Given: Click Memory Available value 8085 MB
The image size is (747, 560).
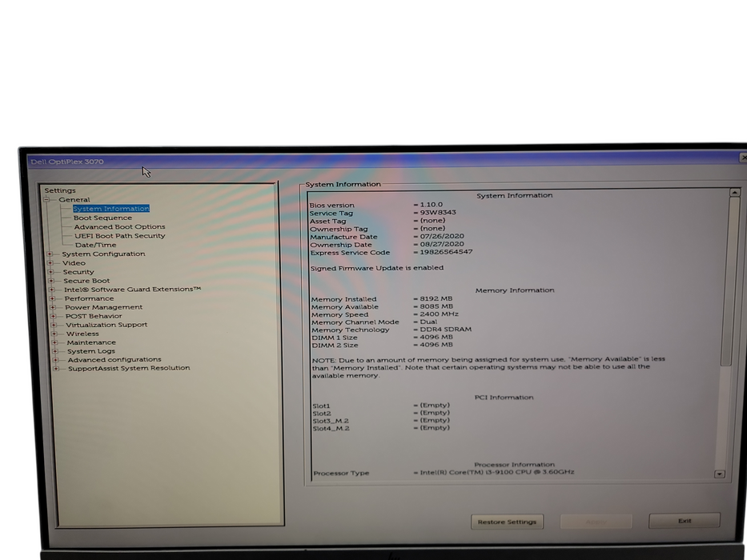Looking at the screenshot, I should click(436, 306).
